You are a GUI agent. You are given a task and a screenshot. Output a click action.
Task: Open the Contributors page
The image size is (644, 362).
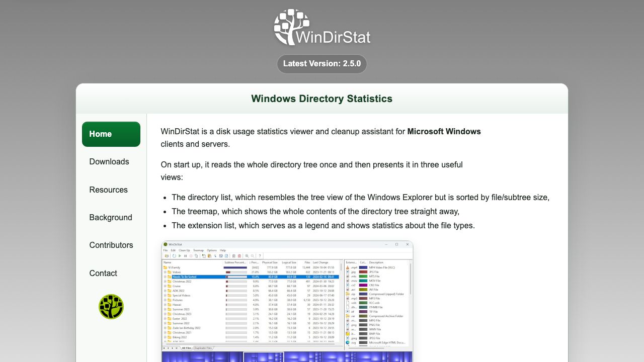(x=111, y=245)
